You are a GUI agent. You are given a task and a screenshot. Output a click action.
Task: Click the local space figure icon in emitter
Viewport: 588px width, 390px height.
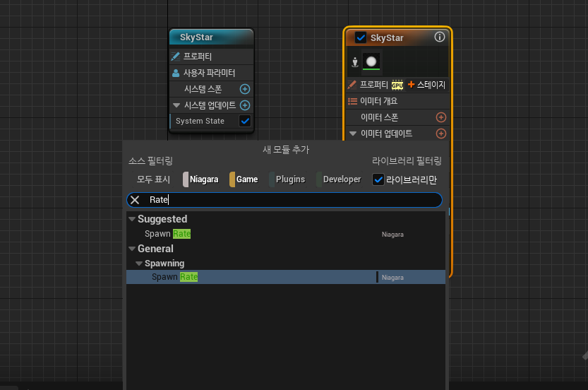coord(355,62)
